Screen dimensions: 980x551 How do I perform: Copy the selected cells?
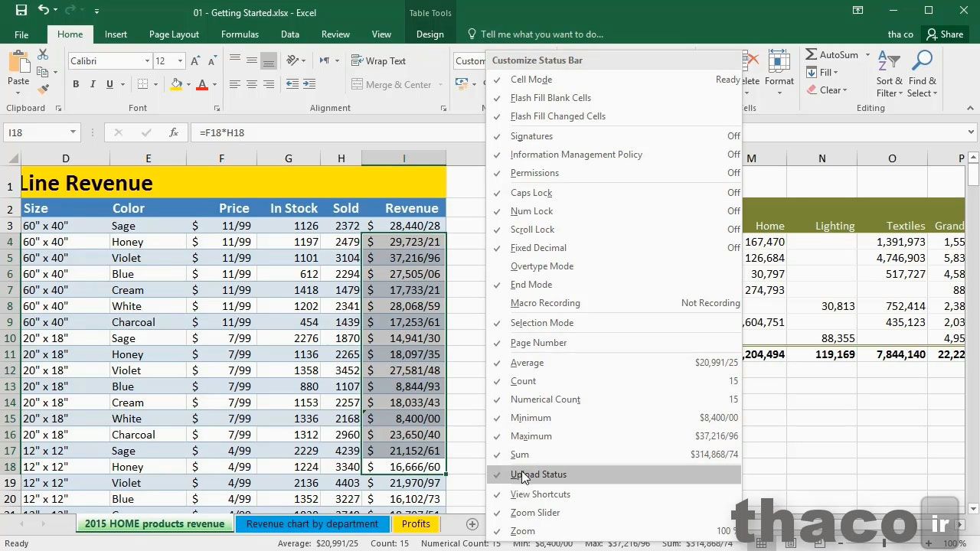43,71
